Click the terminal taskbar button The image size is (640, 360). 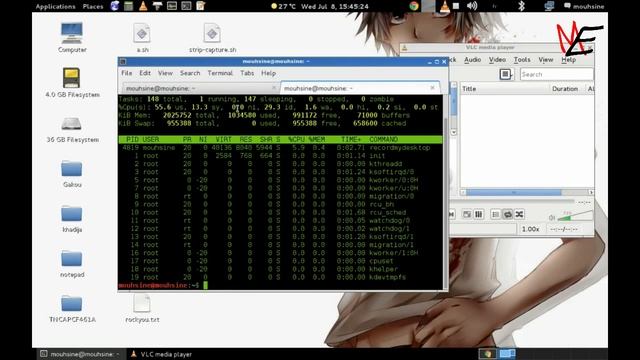(80, 354)
